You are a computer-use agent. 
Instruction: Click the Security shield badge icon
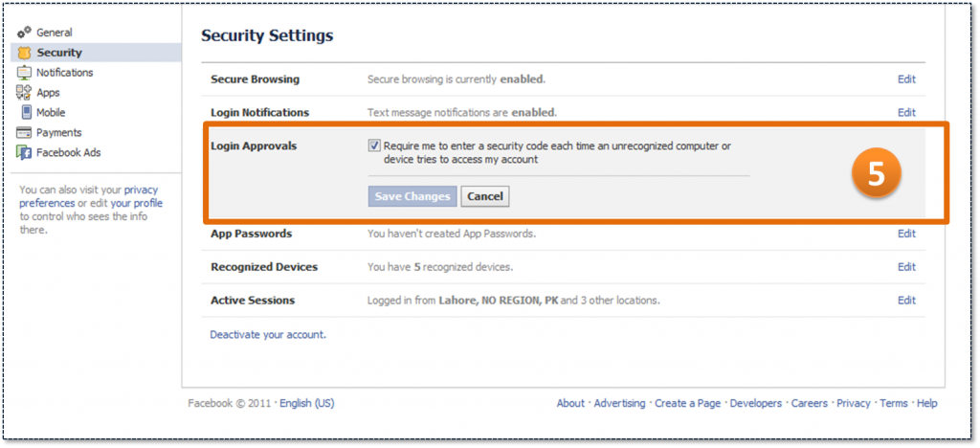[24, 53]
